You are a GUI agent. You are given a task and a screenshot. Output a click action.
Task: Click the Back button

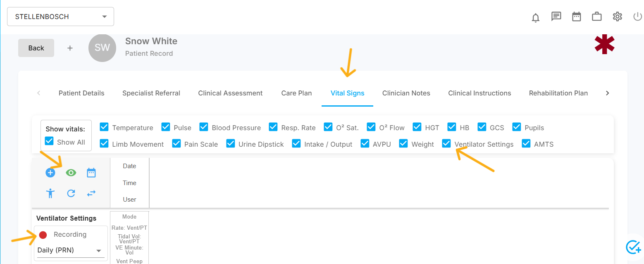tap(36, 48)
